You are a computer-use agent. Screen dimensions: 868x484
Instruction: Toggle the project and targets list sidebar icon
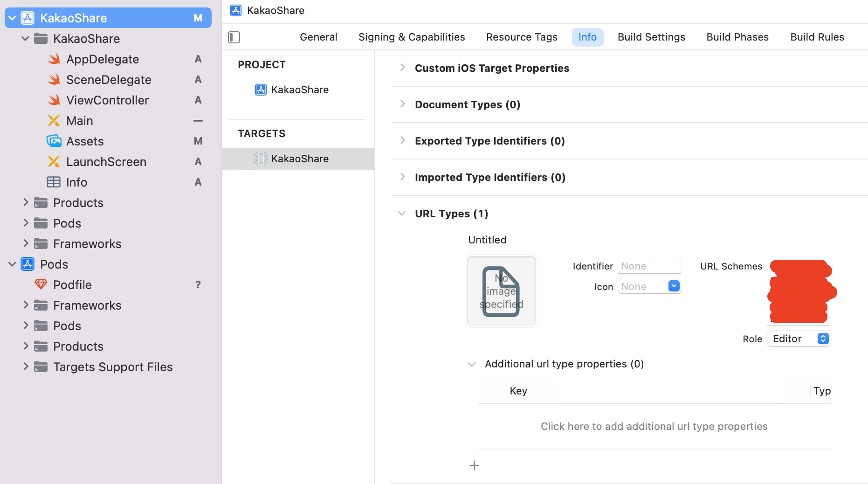(234, 37)
